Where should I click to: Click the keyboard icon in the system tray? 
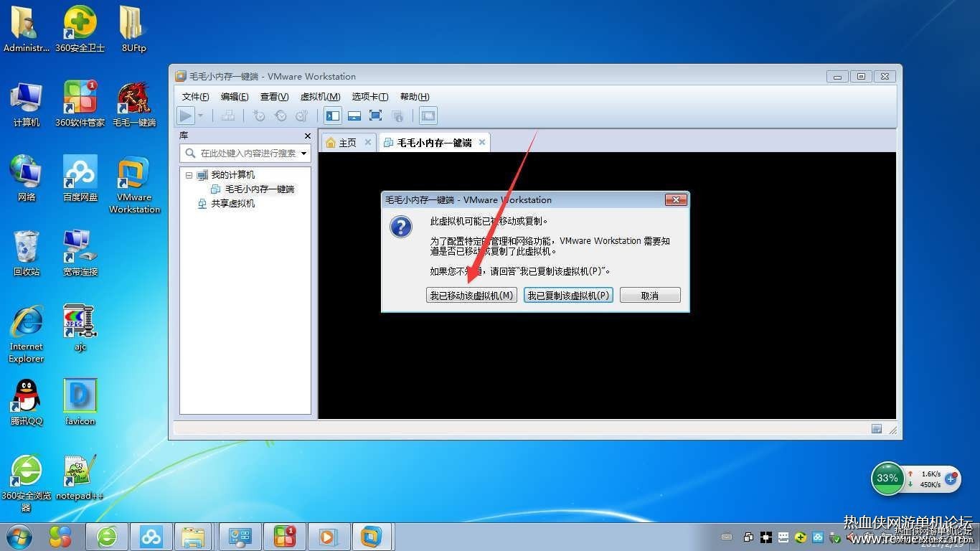click(727, 537)
